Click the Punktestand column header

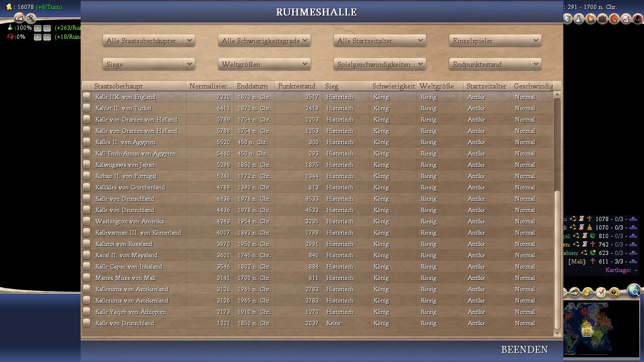[298, 86]
